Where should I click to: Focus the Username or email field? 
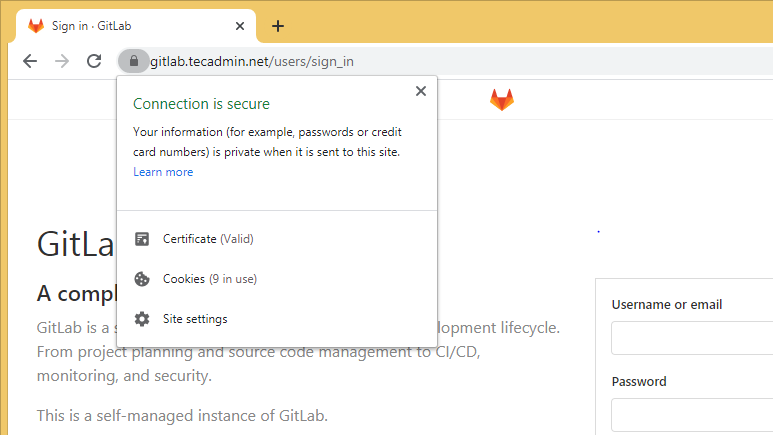point(692,338)
